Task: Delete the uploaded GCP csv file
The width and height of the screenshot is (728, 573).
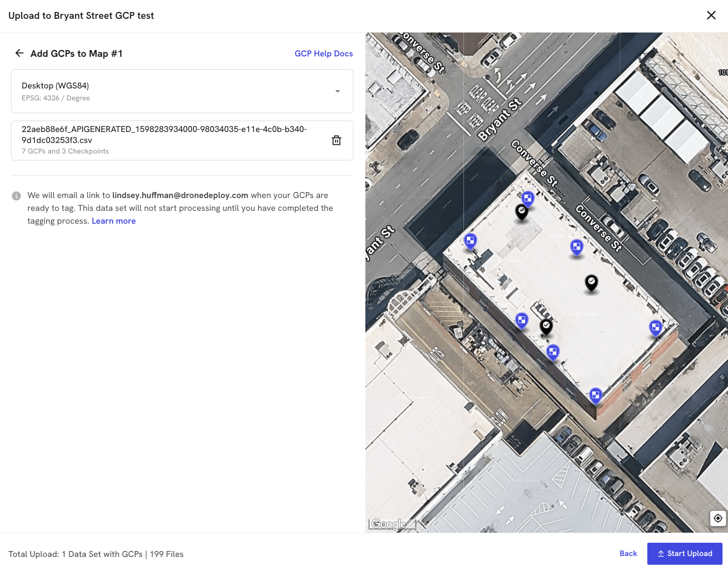Action: [336, 140]
